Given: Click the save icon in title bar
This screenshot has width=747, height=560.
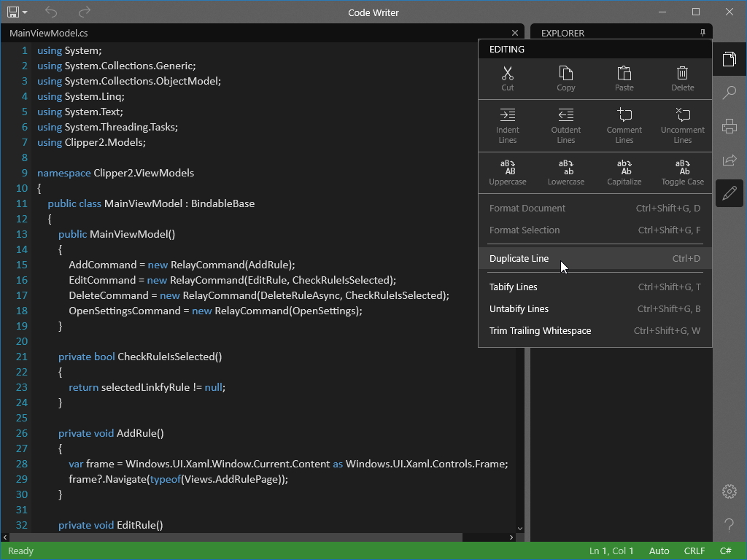Looking at the screenshot, I should tap(13, 12).
